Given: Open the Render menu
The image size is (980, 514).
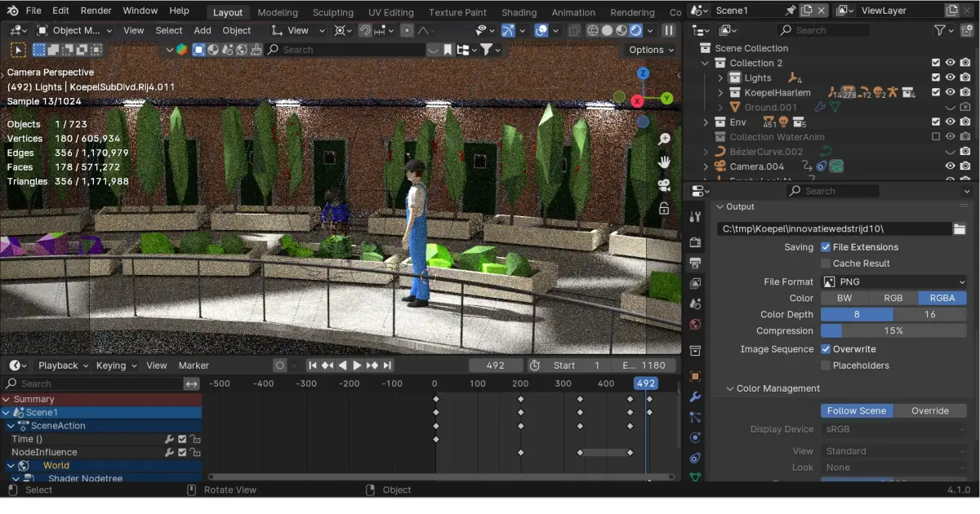Looking at the screenshot, I should point(96,11).
